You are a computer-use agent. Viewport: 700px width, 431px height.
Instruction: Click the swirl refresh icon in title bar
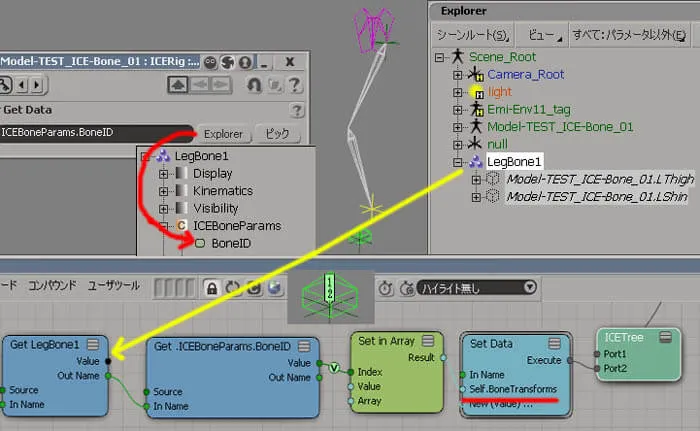228,62
